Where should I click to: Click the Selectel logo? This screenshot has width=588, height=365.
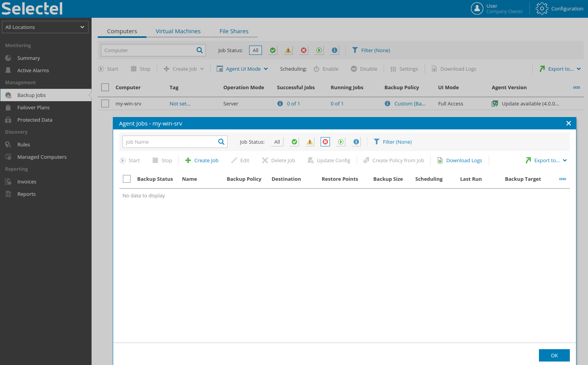click(x=32, y=8)
